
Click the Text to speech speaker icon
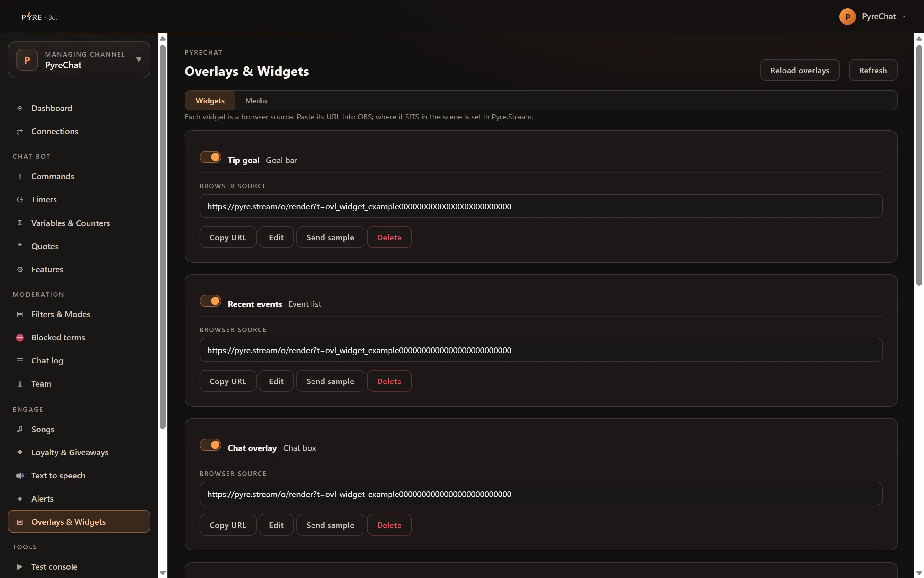(20, 476)
